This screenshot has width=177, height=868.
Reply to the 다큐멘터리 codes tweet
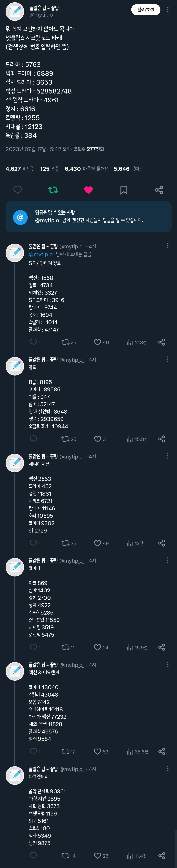(x=33, y=856)
